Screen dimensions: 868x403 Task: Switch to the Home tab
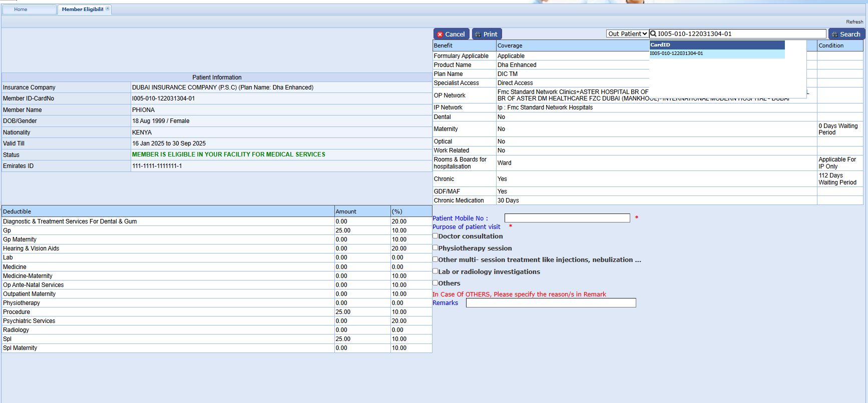tap(21, 9)
